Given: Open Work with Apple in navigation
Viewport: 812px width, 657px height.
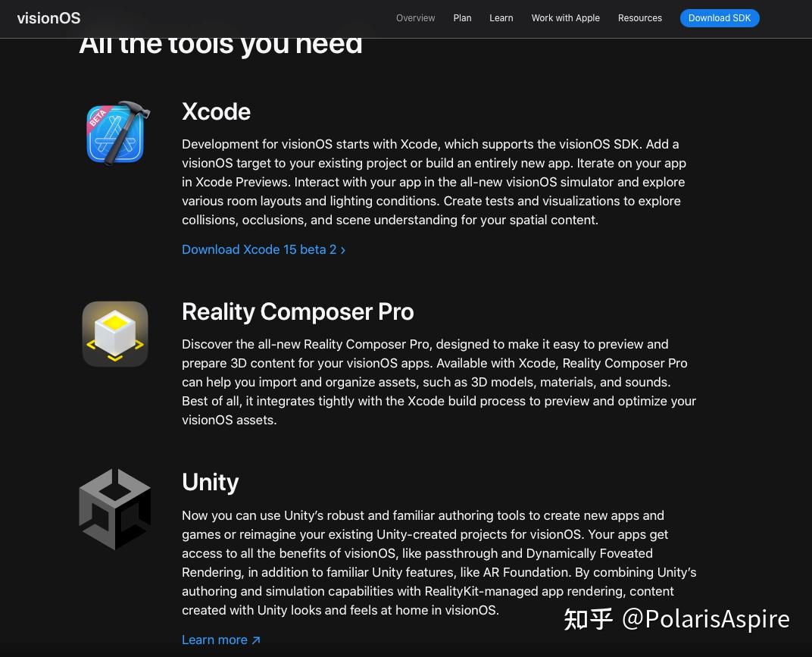Looking at the screenshot, I should pyautogui.click(x=565, y=18).
